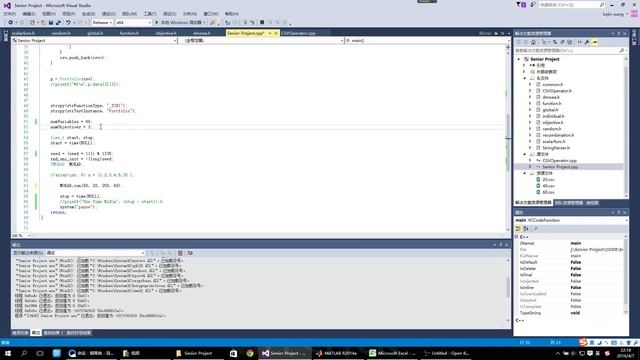
Task: Click the highlighted preview icon in Solution Explorer toolbar
Action: pyautogui.click(x=594, y=42)
